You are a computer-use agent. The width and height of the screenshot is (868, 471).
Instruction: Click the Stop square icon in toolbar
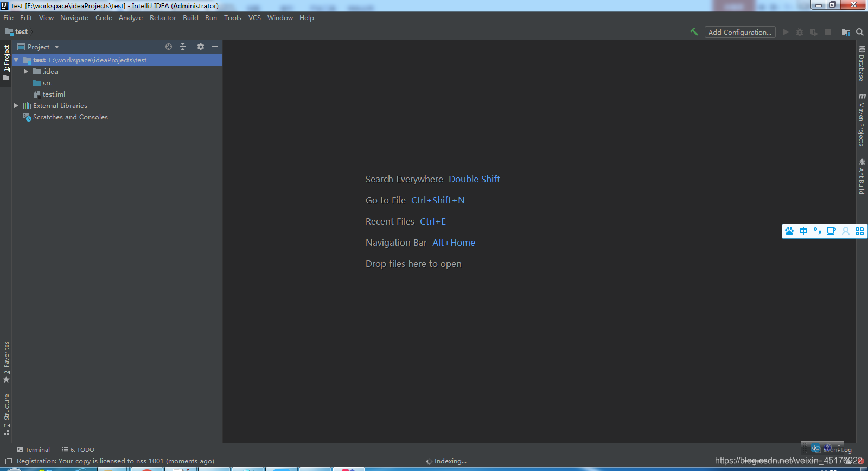tap(828, 32)
